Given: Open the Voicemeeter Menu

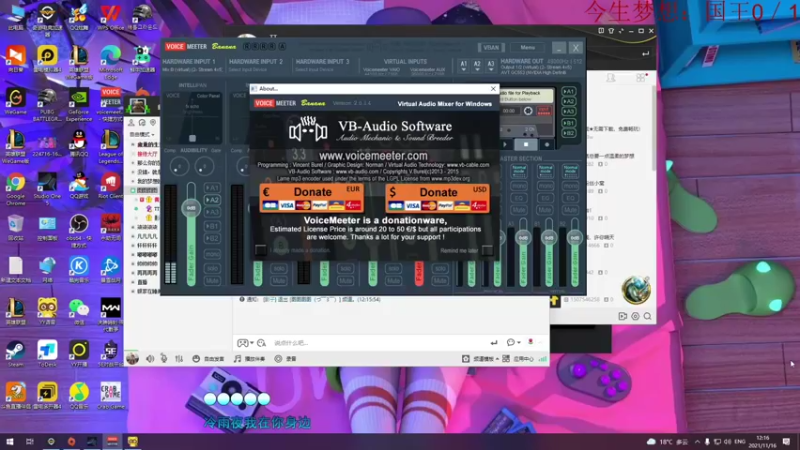Looking at the screenshot, I should tap(528, 47).
